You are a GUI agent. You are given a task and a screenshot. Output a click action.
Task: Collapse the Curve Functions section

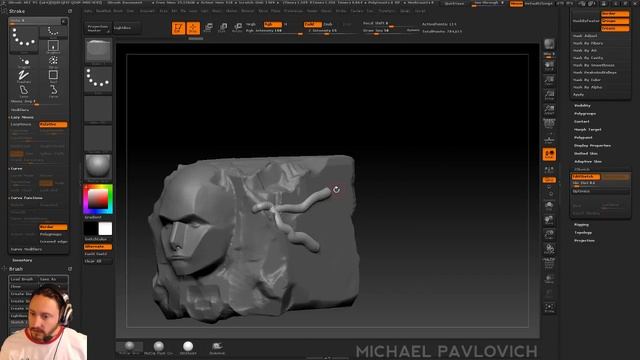tap(27, 198)
